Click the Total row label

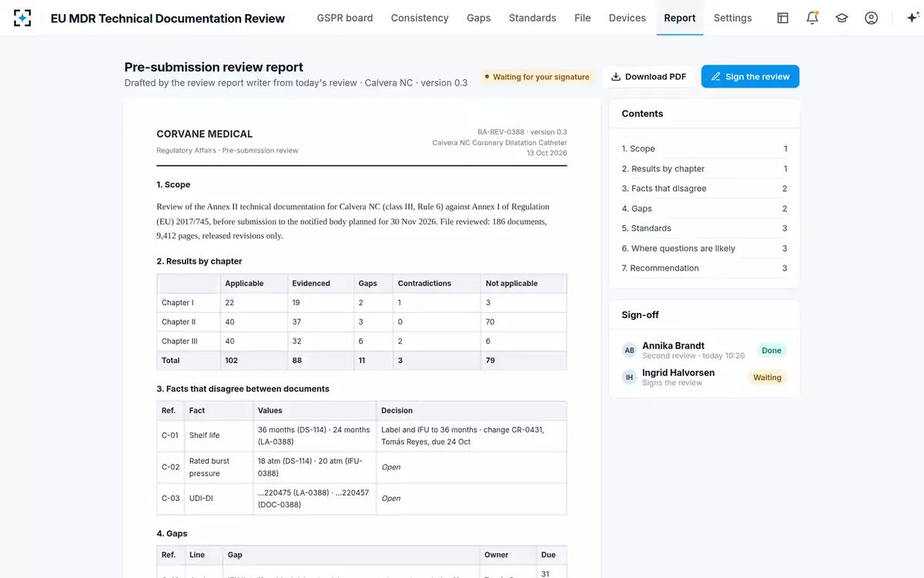pyautogui.click(x=171, y=361)
